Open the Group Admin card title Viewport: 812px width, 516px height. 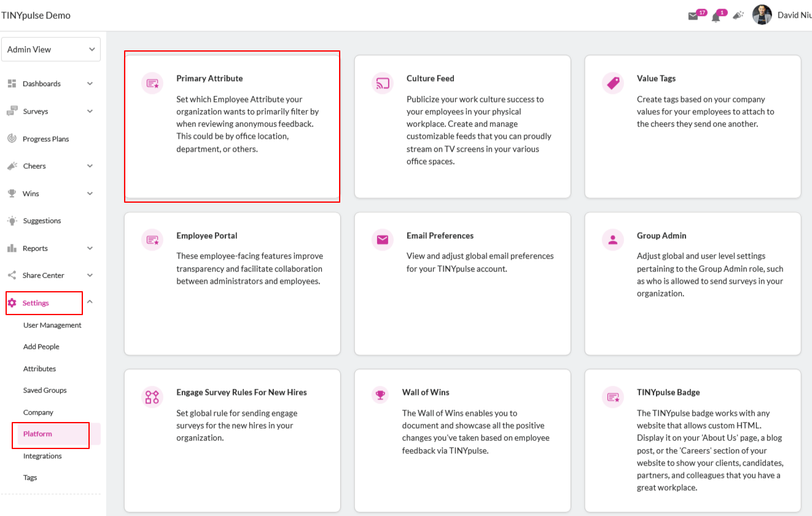(x=662, y=235)
